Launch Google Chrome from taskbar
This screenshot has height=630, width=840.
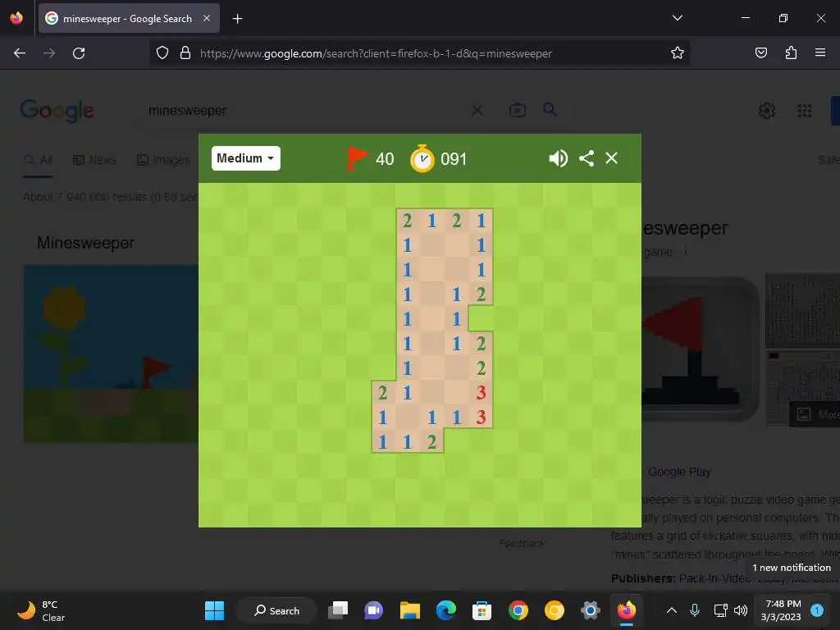[518, 610]
